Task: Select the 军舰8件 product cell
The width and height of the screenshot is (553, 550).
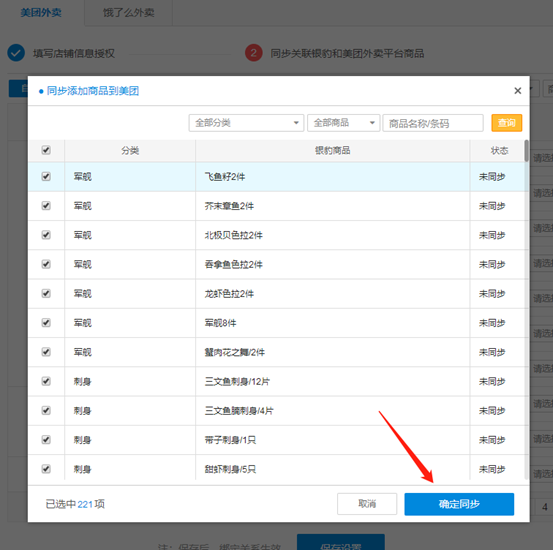Action: click(x=333, y=323)
